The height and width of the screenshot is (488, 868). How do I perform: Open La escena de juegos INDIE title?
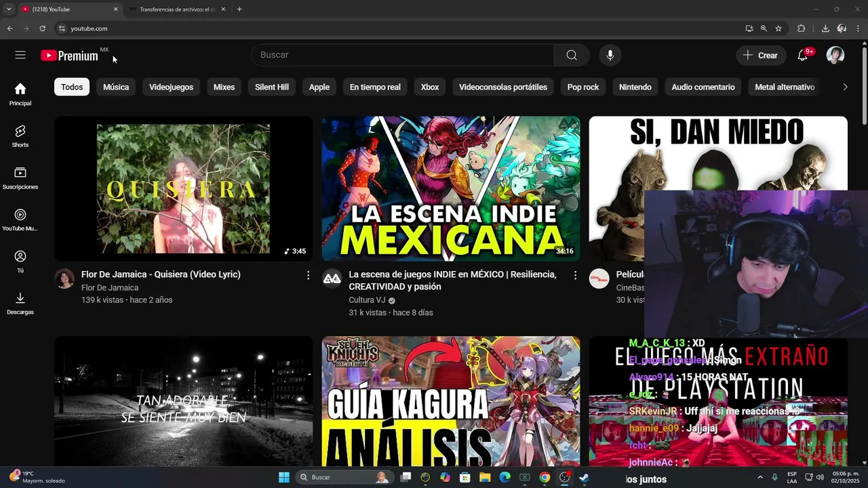point(452,281)
